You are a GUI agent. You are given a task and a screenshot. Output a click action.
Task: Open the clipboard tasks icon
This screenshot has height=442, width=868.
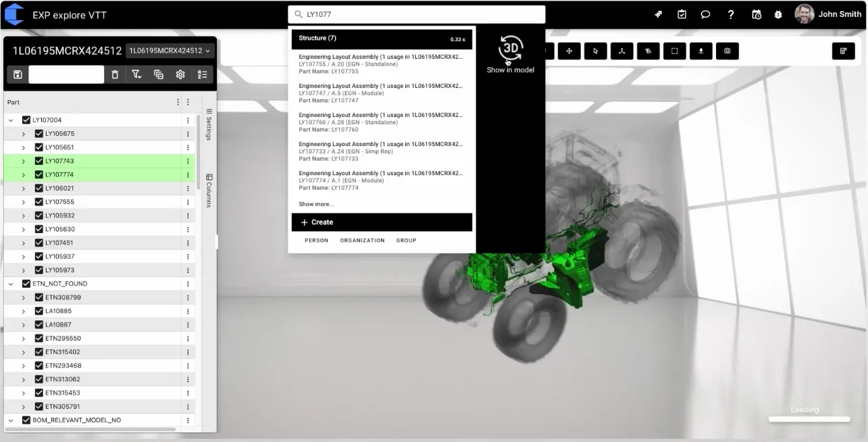[682, 14]
